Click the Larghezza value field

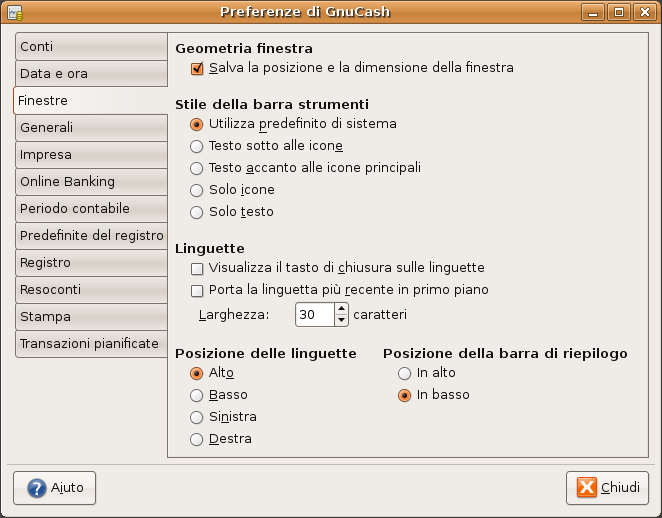315,315
